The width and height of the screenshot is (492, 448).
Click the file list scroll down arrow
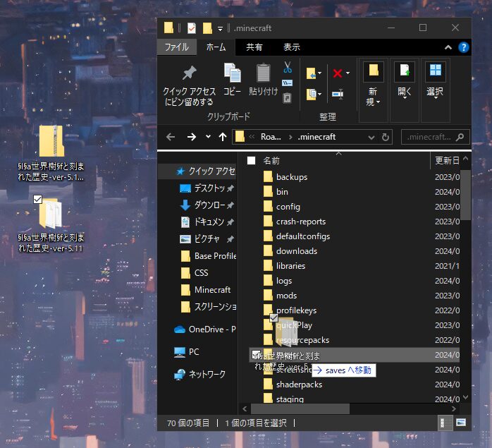[x=466, y=397]
